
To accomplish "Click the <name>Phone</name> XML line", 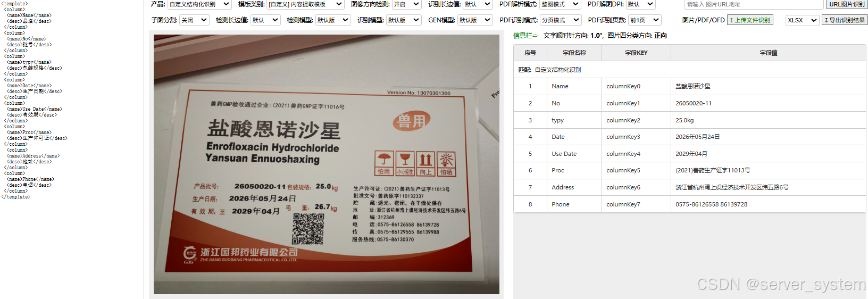I will click(x=31, y=179).
